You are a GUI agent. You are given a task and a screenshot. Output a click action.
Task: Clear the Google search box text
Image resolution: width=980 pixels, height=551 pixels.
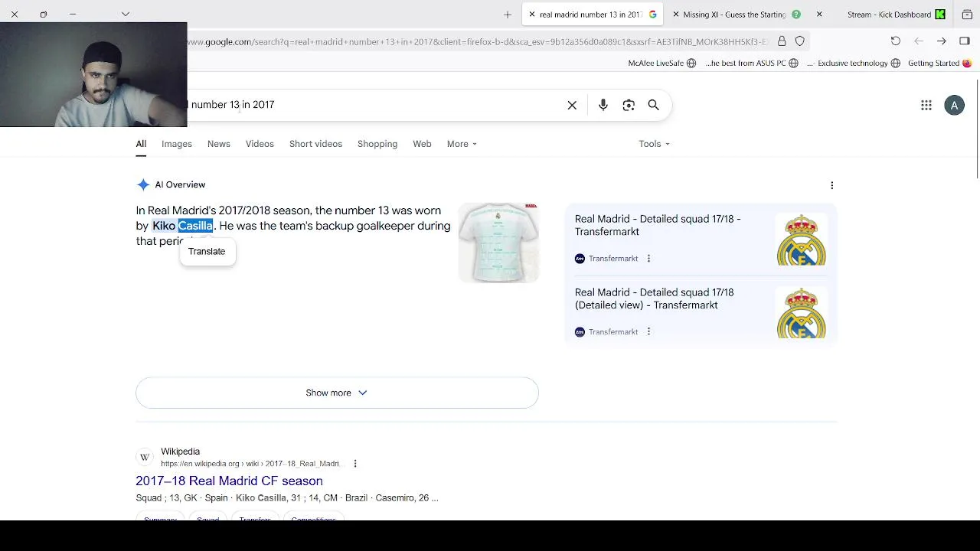pos(572,105)
